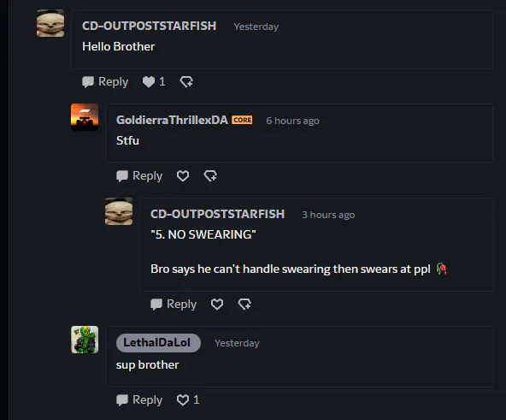Like the "NO SWEARING" comment heart
The height and width of the screenshot is (420, 506).
(217, 304)
